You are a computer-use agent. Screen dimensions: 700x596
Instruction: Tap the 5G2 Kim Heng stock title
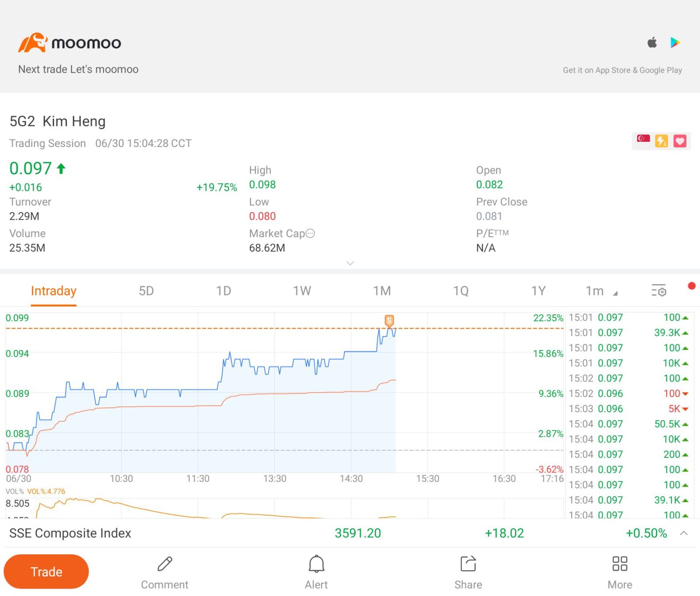57,121
